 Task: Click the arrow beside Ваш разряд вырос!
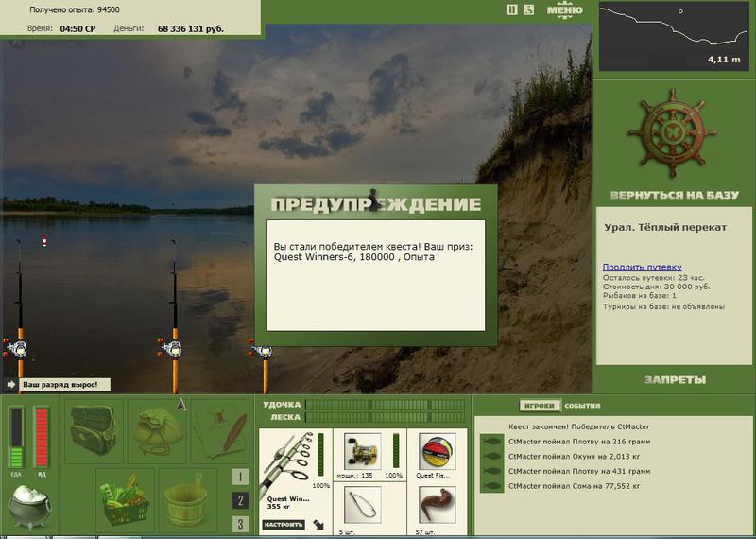[11, 385]
